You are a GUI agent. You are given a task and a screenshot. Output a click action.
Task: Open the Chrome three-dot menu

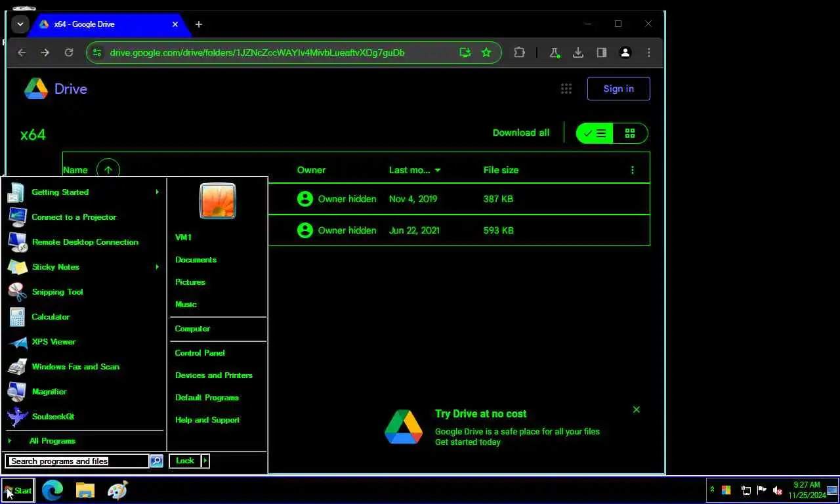(x=649, y=52)
